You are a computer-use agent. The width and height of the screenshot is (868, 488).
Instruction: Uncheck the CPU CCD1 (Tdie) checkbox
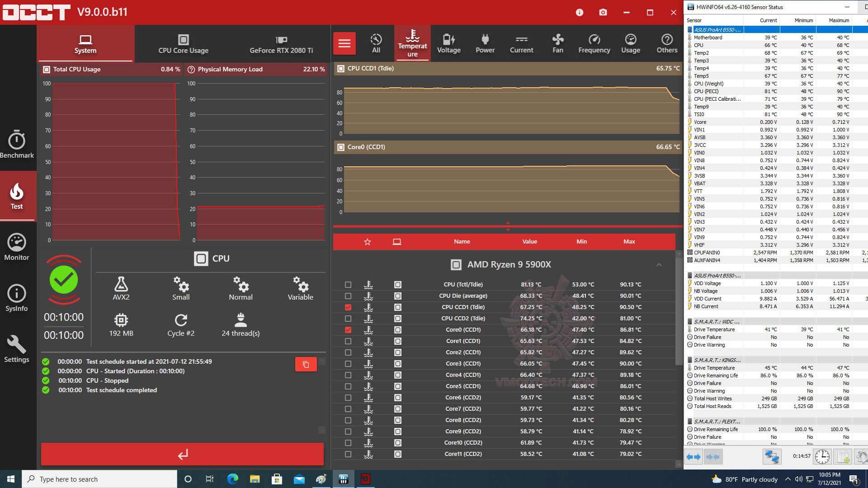[x=348, y=307]
